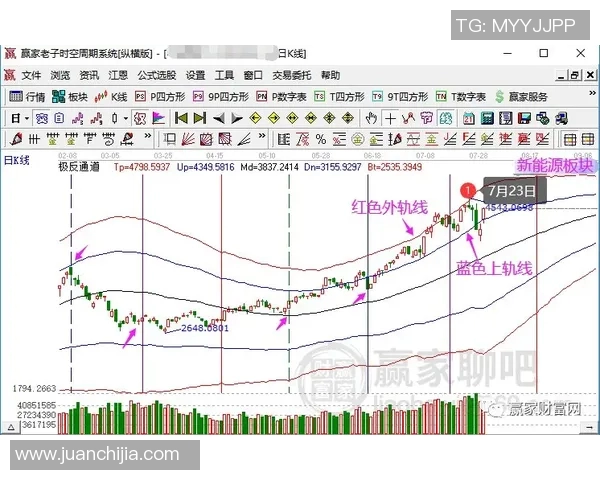Toggle the blue info-window button beside 日
600x480 pixels.
click(x=41, y=119)
